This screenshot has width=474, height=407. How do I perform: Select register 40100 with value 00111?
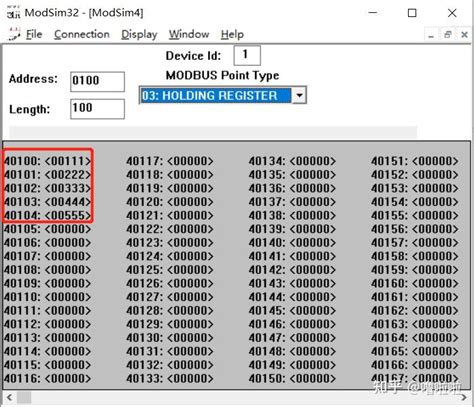(x=47, y=161)
